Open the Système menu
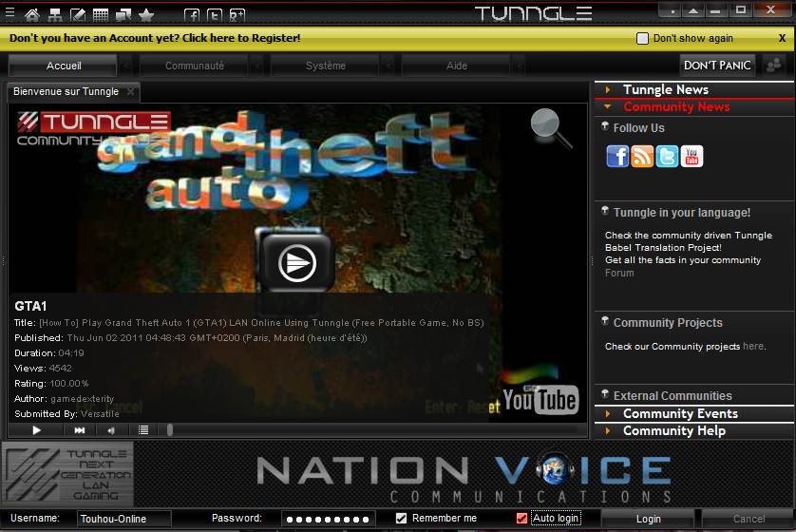796x532 pixels. 326,66
